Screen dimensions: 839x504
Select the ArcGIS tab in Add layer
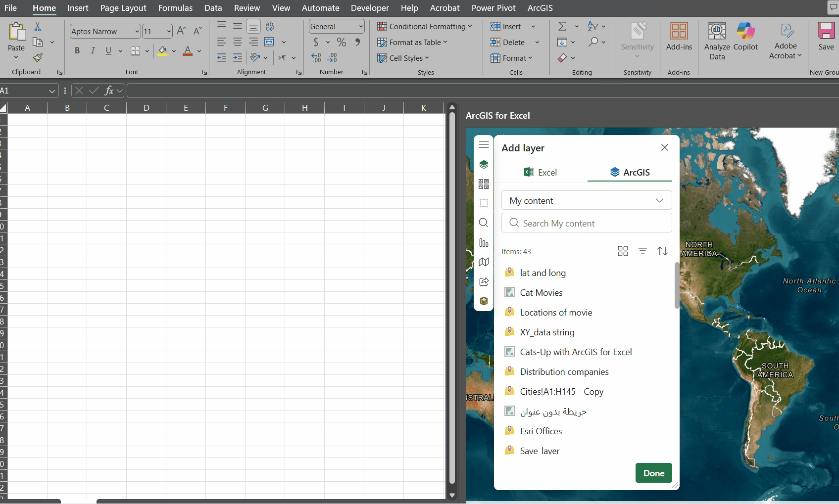(630, 172)
